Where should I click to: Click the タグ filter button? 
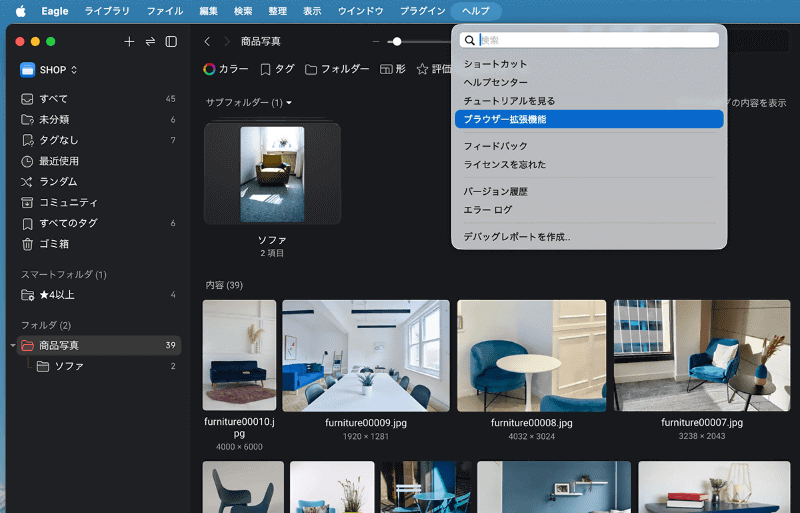277,69
